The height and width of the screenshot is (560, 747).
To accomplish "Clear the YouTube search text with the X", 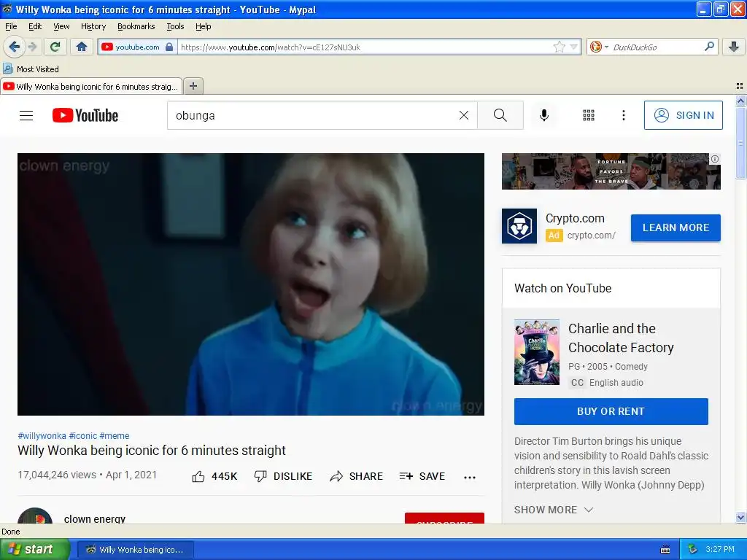I will pos(463,115).
